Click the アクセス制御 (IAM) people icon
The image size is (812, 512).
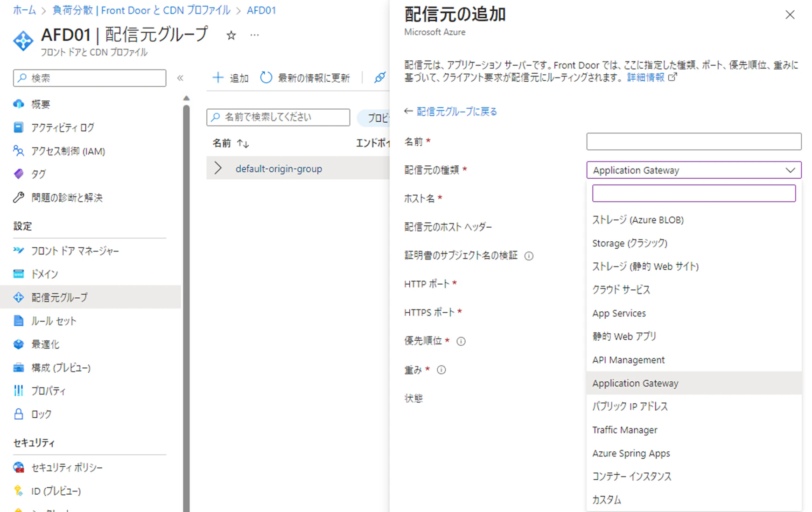19,151
